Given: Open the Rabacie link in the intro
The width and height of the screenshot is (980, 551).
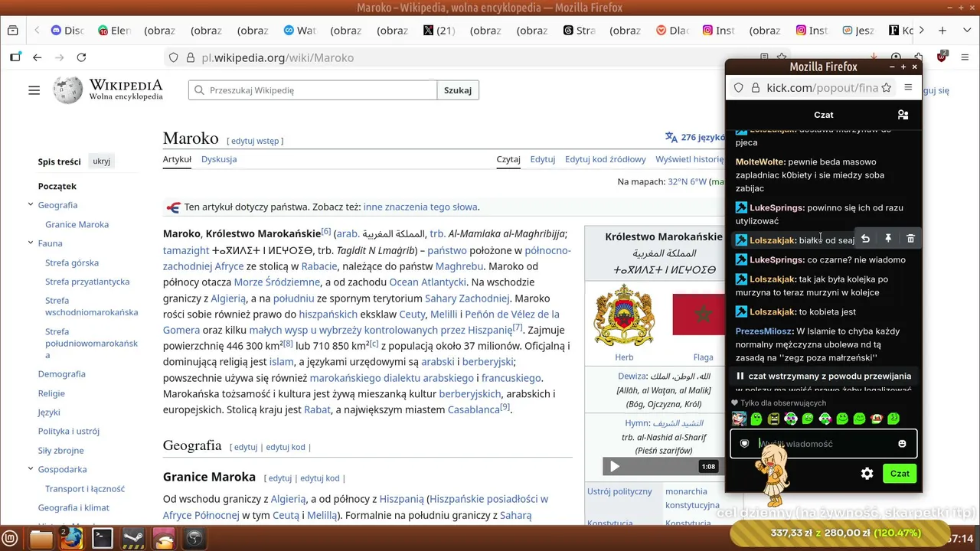Looking at the screenshot, I should pyautogui.click(x=318, y=266).
